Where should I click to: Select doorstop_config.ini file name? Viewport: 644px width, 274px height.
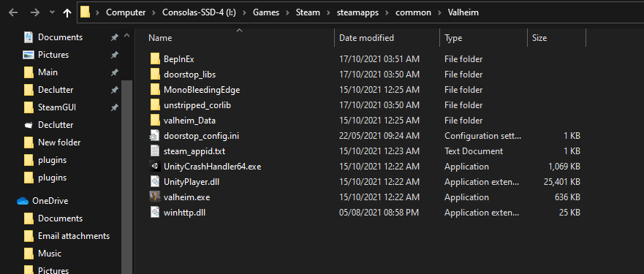tap(201, 136)
